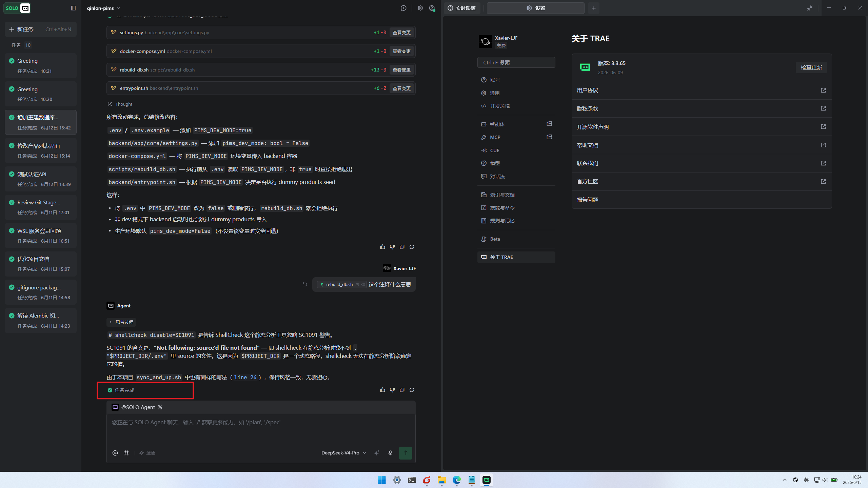Collapse the settings panel with shrink icon

810,8
